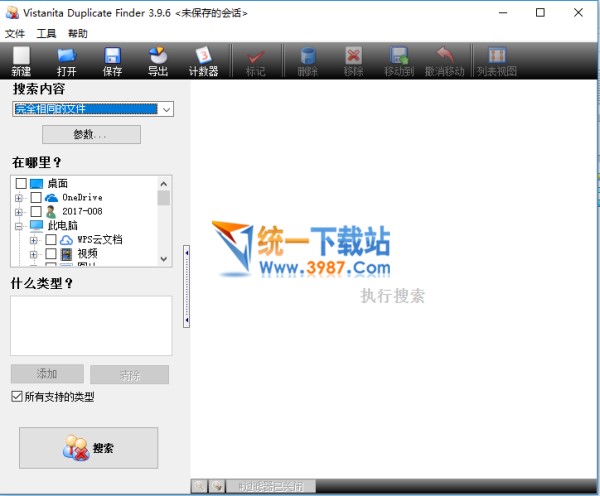Screen dimensions: 600x496
Task: Select the 桌面 tree label
Action: tap(57, 183)
